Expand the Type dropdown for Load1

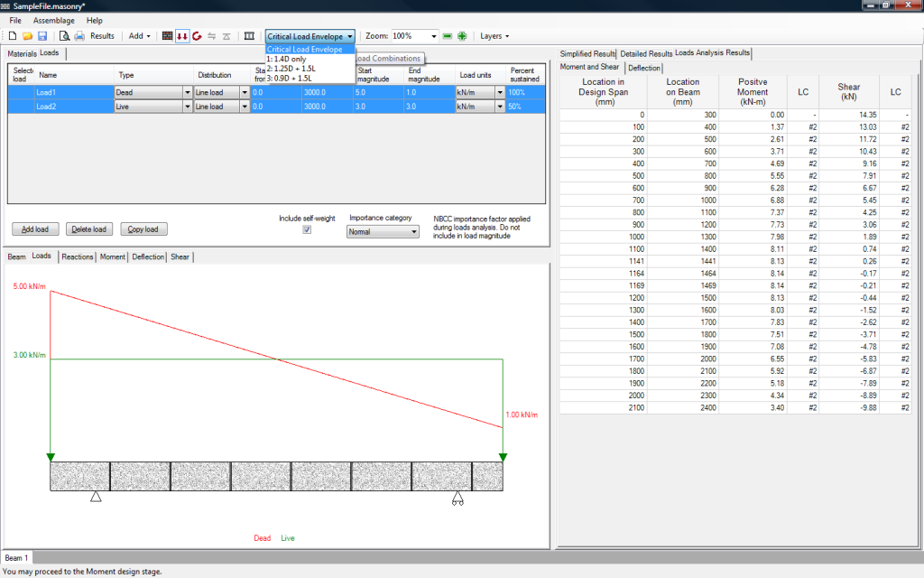click(x=188, y=92)
